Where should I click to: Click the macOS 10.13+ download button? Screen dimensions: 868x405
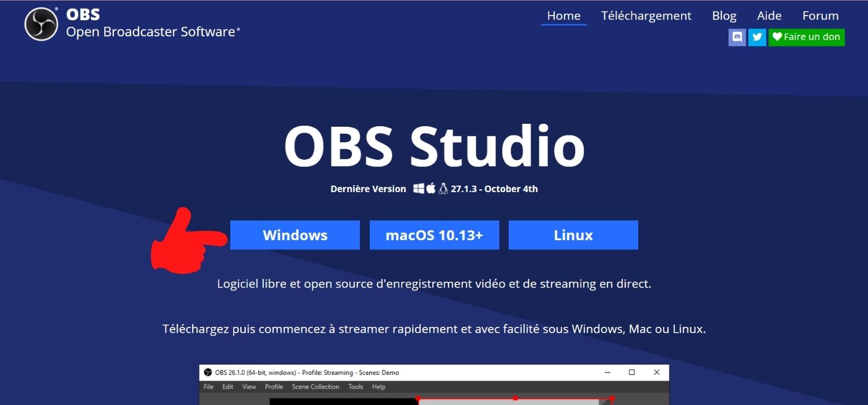coord(434,235)
